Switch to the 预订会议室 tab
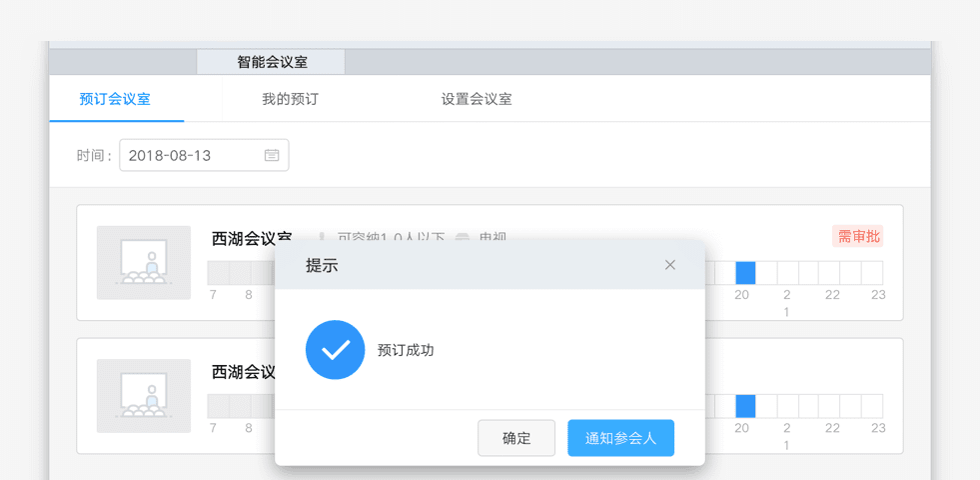 point(115,99)
